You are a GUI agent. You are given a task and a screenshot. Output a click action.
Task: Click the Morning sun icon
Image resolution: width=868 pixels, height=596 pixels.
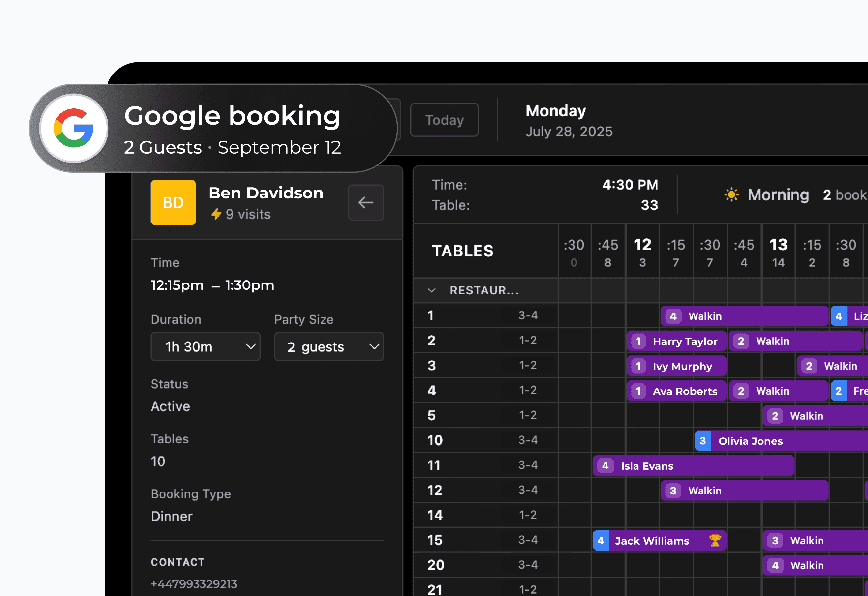click(x=731, y=194)
